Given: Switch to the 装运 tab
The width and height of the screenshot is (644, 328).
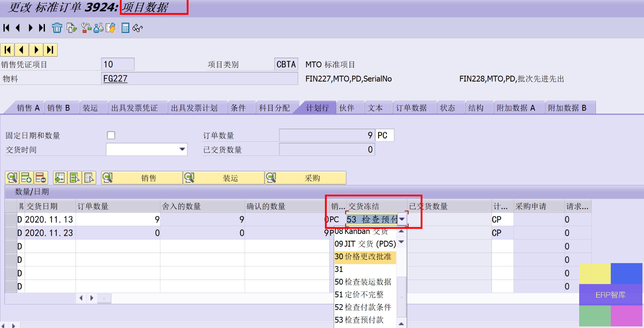Looking at the screenshot, I should (90, 108).
